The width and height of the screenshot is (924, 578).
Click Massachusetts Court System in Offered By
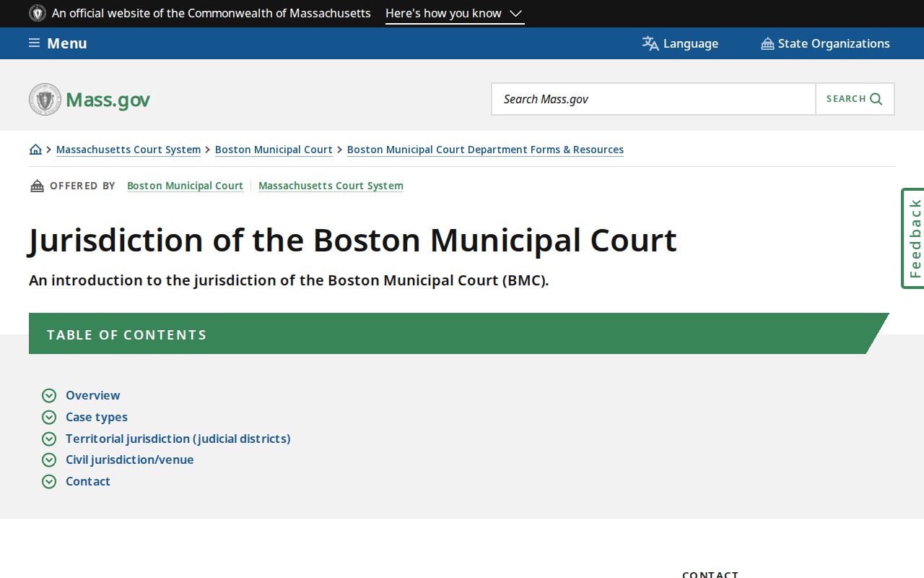coord(331,186)
